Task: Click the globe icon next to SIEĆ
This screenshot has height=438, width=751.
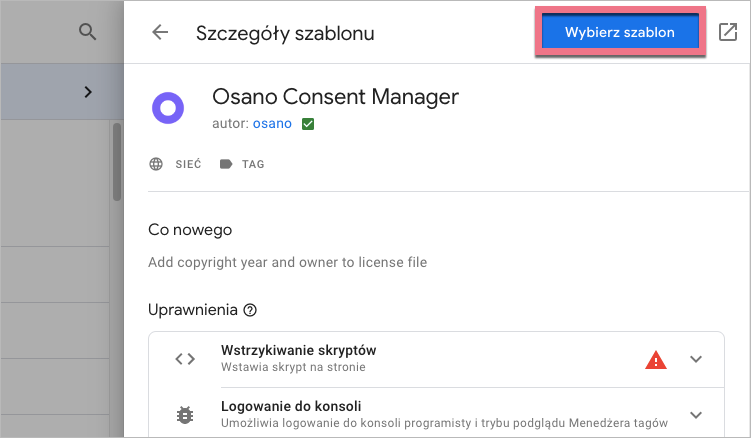Action: point(156,164)
